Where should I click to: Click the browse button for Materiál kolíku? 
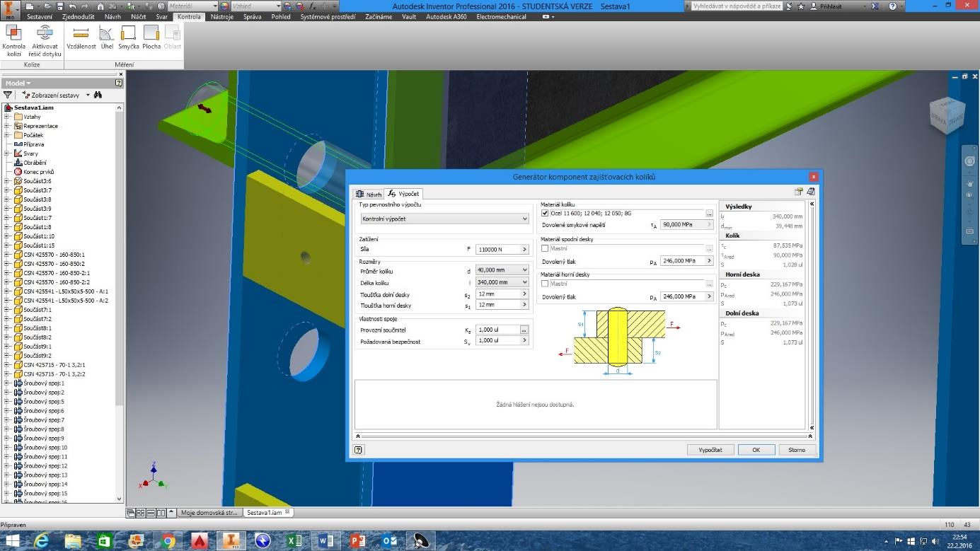709,213
